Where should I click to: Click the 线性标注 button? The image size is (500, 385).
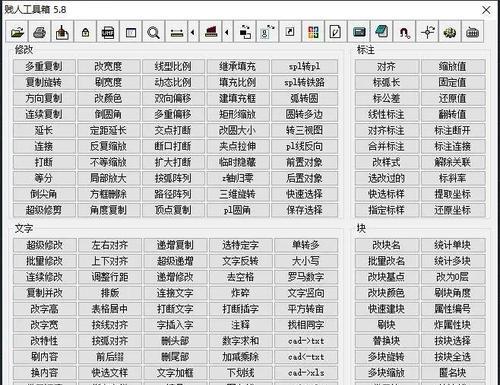click(387, 114)
